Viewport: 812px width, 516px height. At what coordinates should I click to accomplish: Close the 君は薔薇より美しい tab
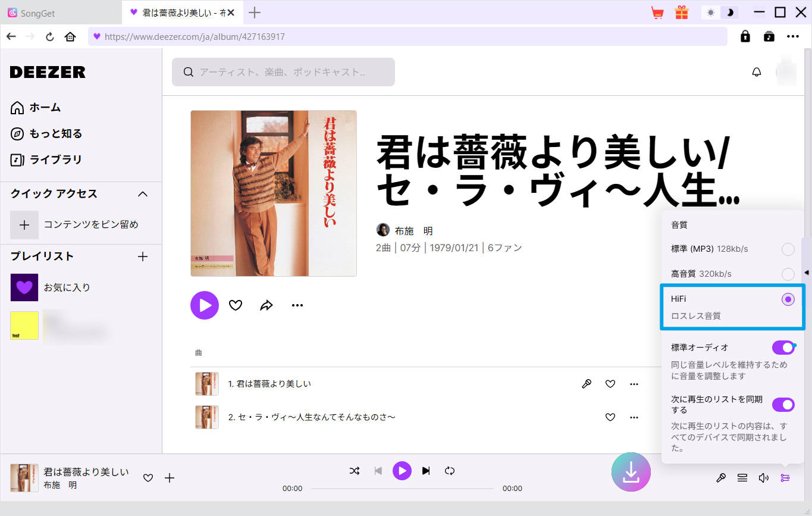click(x=231, y=12)
